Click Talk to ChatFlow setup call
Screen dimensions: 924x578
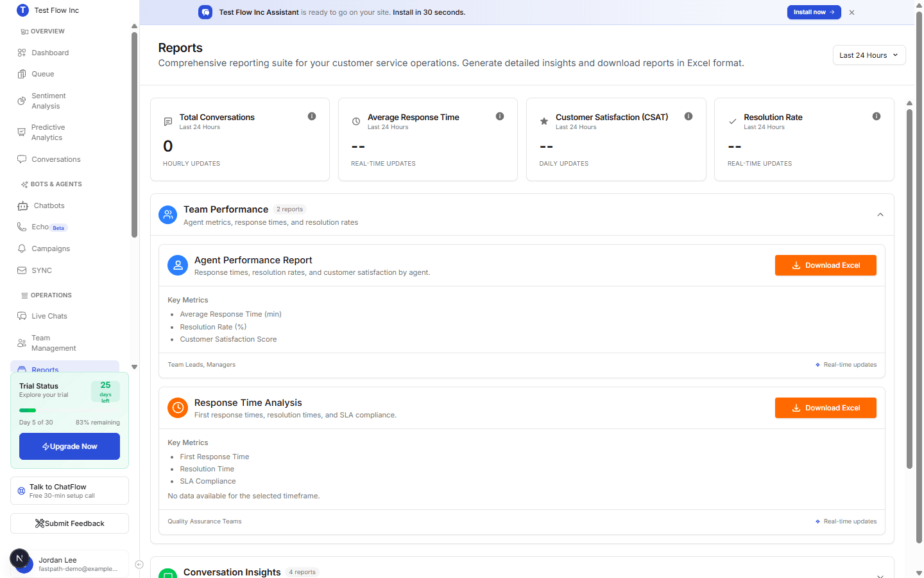[x=69, y=491]
